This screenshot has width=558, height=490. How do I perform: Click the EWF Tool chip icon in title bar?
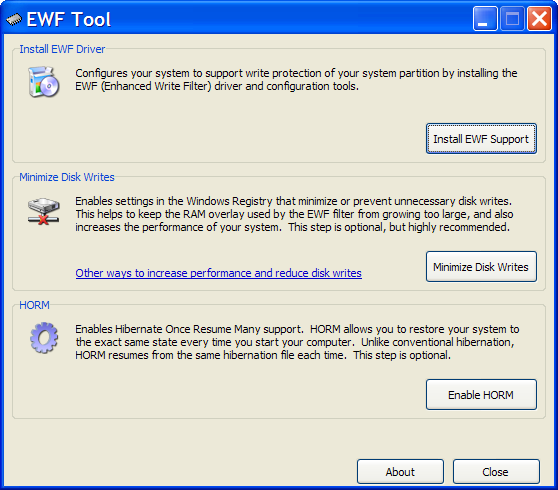pyautogui.click(x=14, y=19)
